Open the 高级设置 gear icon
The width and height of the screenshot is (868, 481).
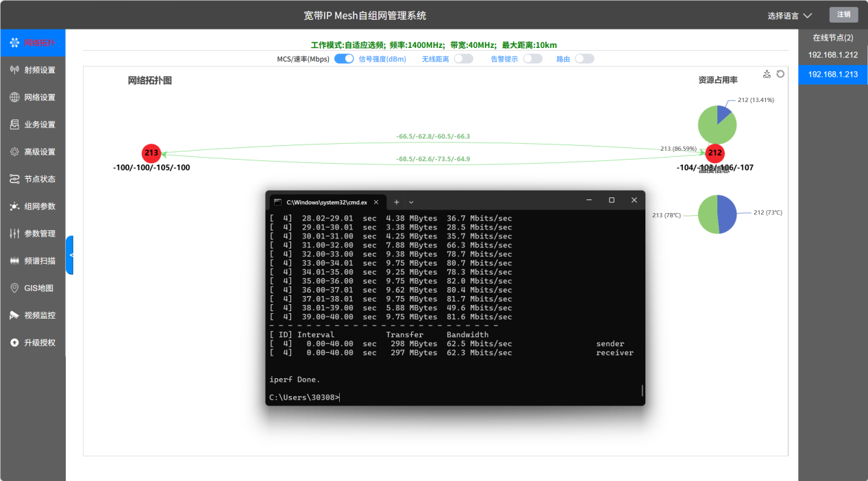14,151
